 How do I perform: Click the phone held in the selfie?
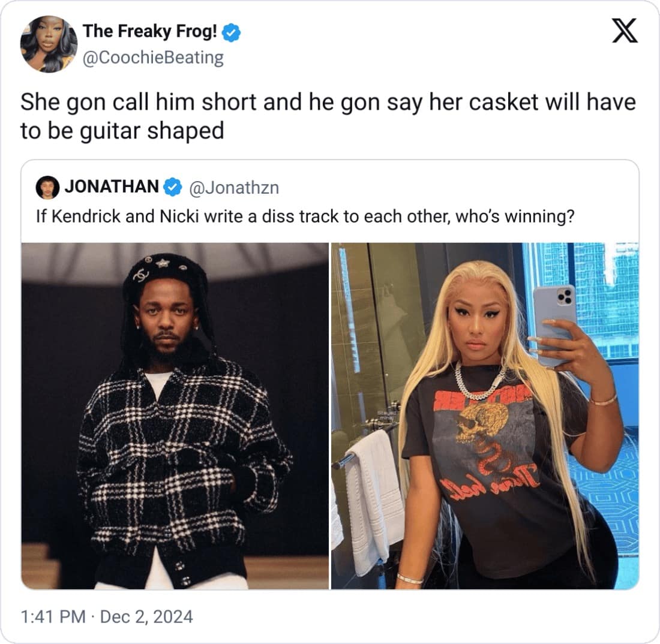[554, 321]
